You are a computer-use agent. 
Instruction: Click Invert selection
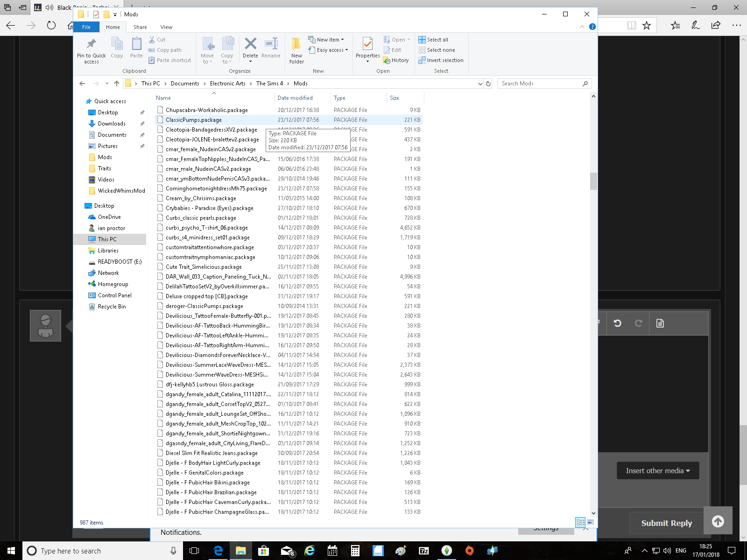[441, 60]
